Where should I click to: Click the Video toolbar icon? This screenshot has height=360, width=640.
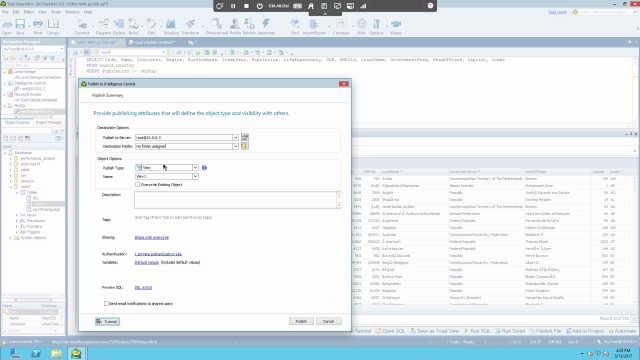(396, 27)
